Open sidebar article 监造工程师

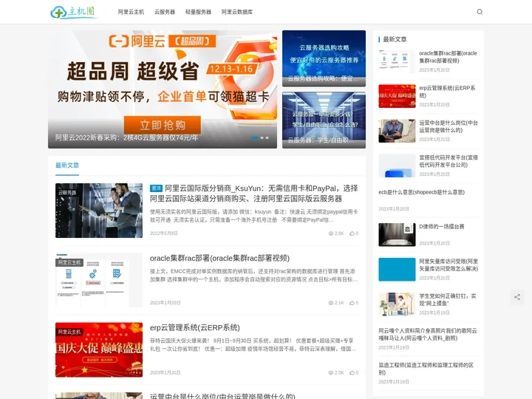[x=426, y=369]
